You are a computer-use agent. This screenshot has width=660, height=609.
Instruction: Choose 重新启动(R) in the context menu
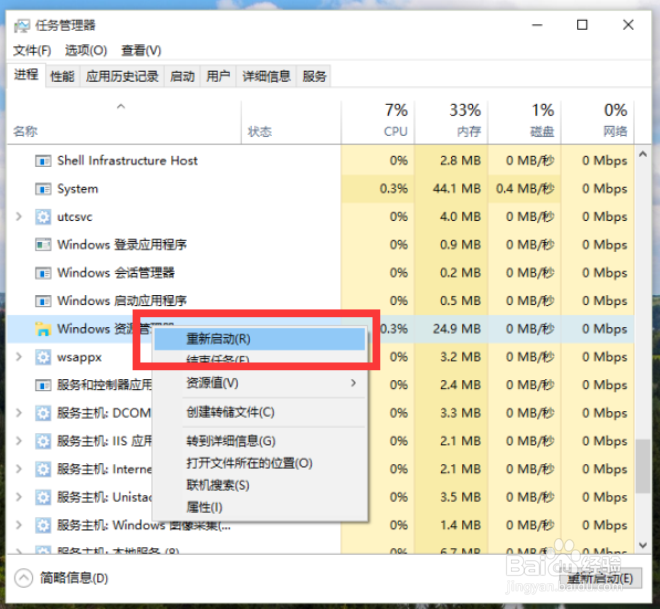click(260, 339)
